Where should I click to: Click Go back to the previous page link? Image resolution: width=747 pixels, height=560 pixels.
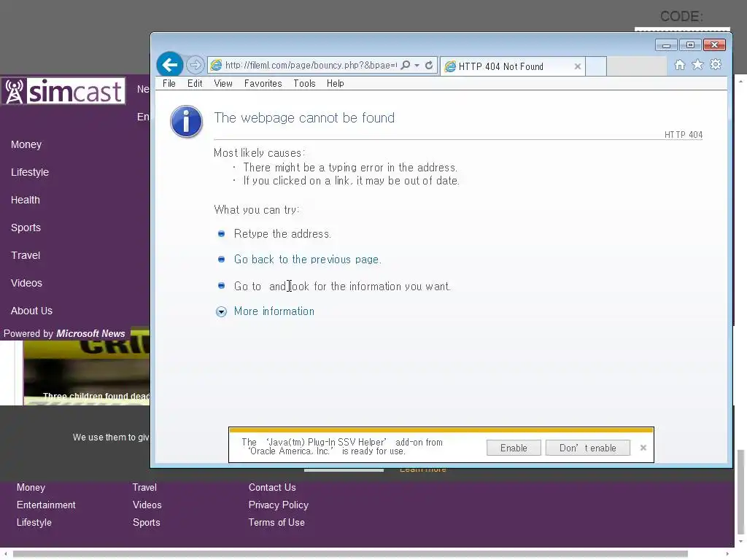coord(307,260)
